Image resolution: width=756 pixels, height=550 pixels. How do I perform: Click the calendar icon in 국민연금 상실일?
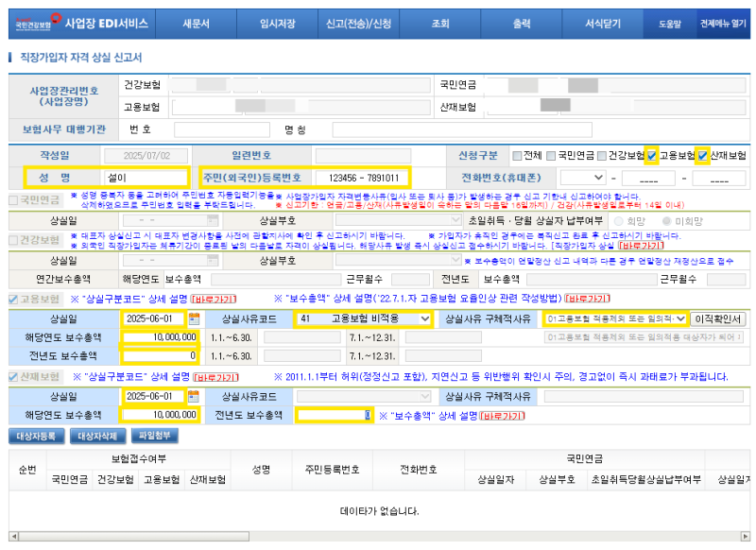tap(213, 220)
